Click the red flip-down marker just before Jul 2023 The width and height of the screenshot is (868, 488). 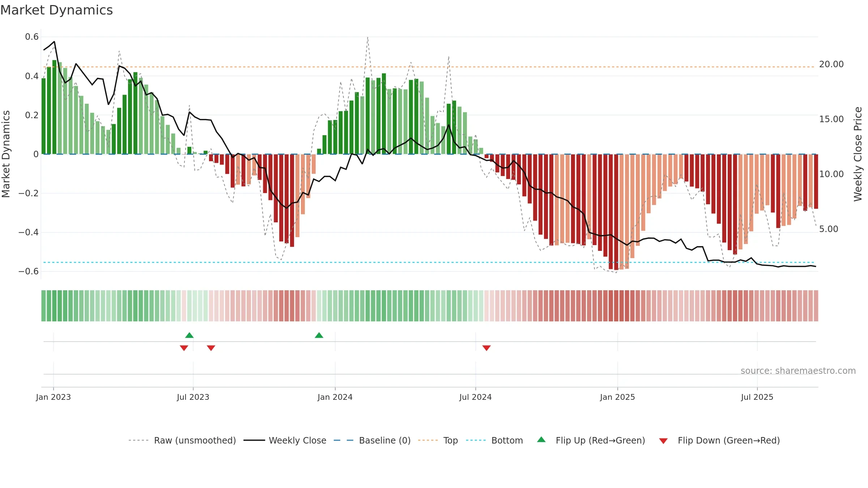click(x=184, y=348)
